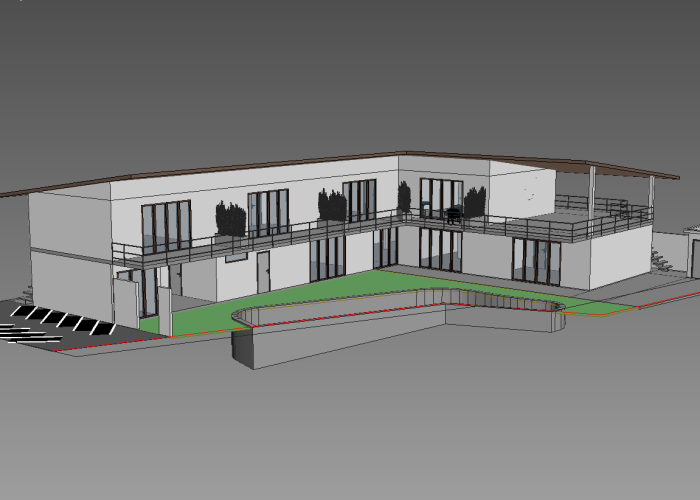
Task: Select the leftmost potted plant on balcony
Action: [231, 219]
